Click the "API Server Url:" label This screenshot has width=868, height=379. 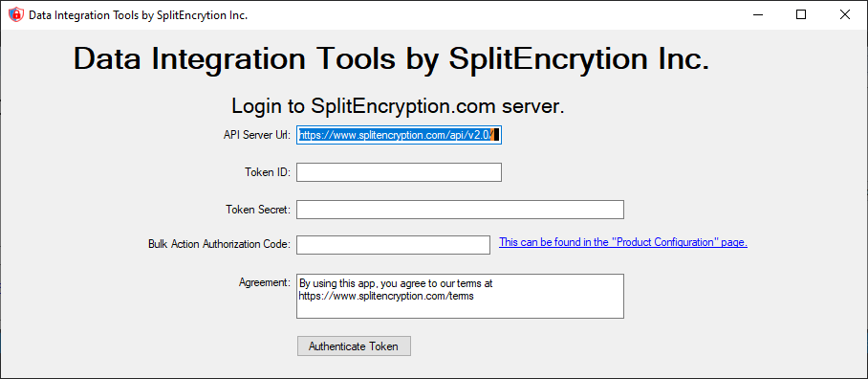click(x=257, y=135)
